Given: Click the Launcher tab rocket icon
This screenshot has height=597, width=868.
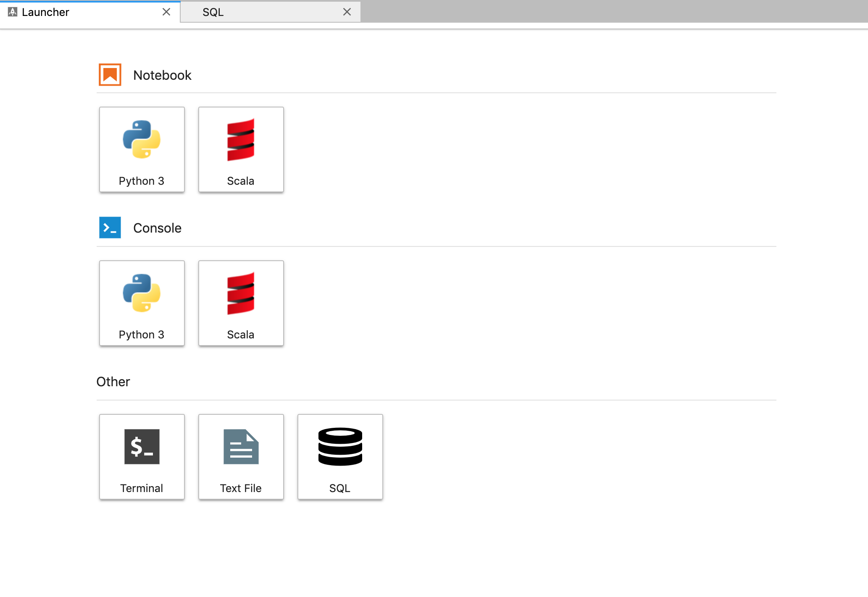Looking at the screenshot, I should (x=13, y=12).
